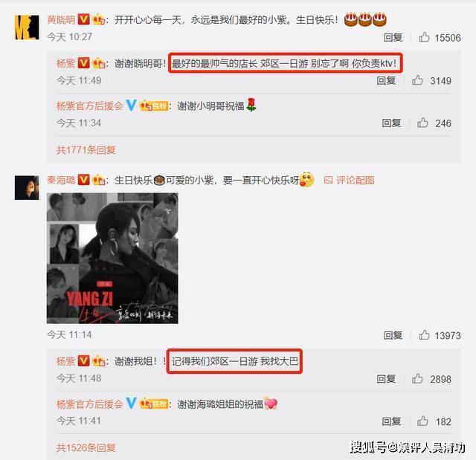This screenshot has height=460, width=476.
Task: Open 杨紫官方后援会 link in first thread
Action: point(90,106)
